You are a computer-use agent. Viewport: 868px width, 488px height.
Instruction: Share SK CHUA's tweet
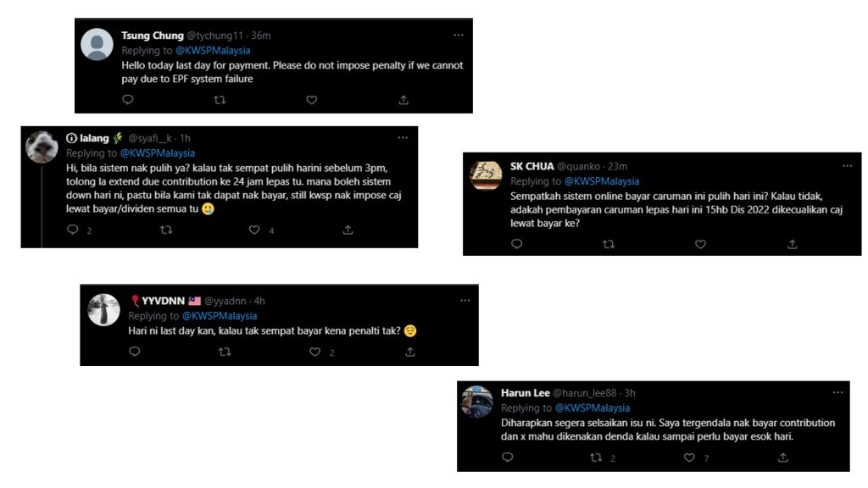(793, 244)
